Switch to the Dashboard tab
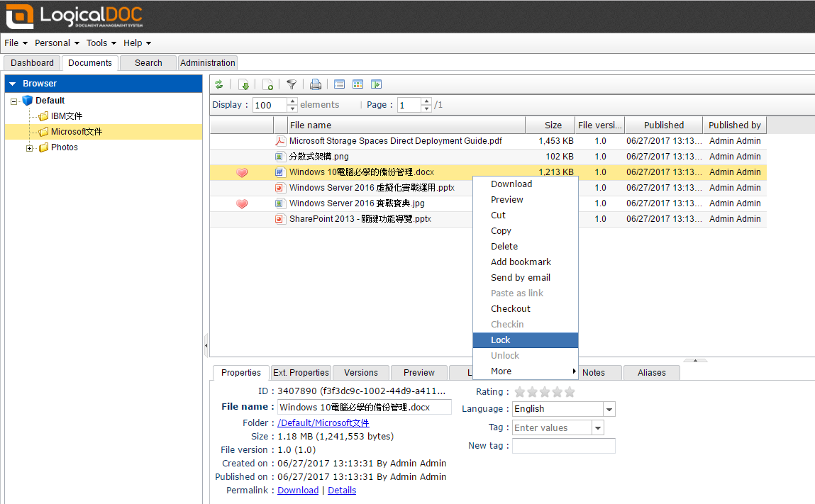This screenshot has height=504, width=815. [32, 63]
